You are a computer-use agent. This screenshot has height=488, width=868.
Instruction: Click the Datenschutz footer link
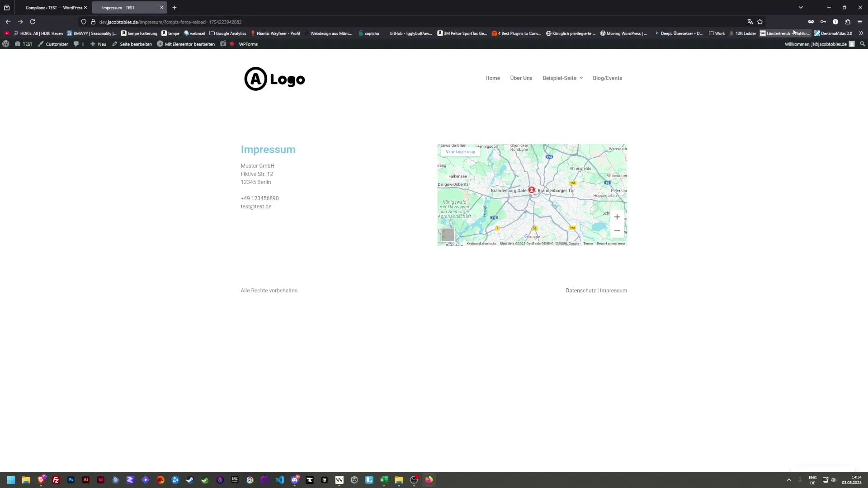[x=580, y=290]
